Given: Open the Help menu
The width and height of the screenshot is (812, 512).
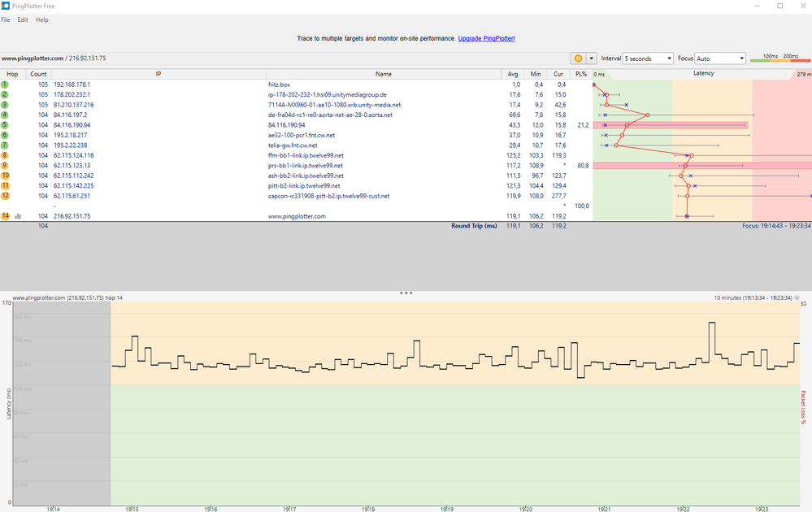Looking at the screenshot, I should pyautogui.click(x=42, y=20).
